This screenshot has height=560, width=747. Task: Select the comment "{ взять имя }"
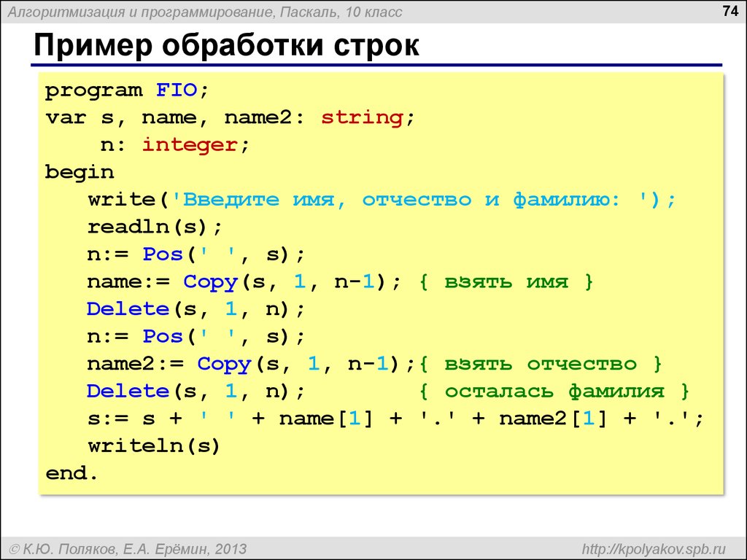pyautogui.click(x=507, y=281)
